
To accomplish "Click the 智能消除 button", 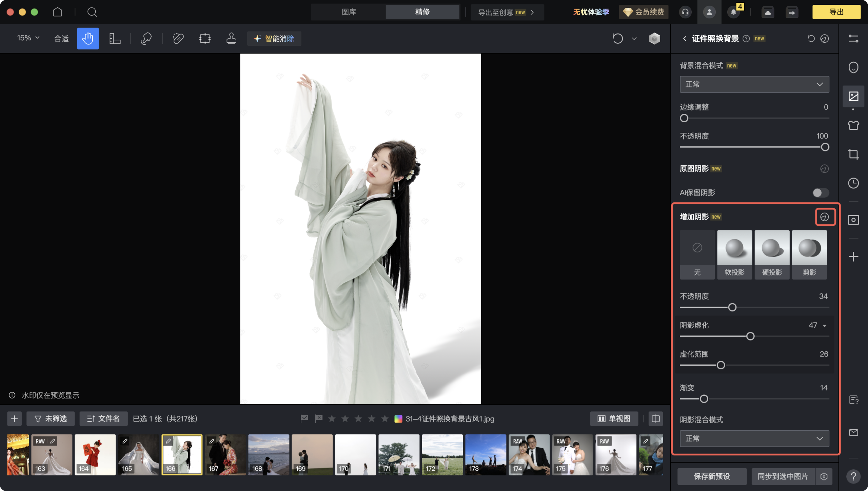I will (274, 38).
